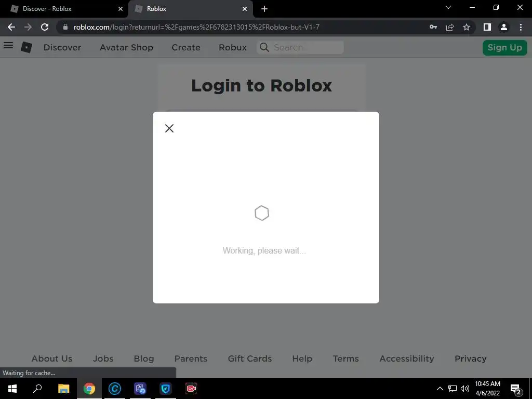Open the Create section

tap(186, 47)
